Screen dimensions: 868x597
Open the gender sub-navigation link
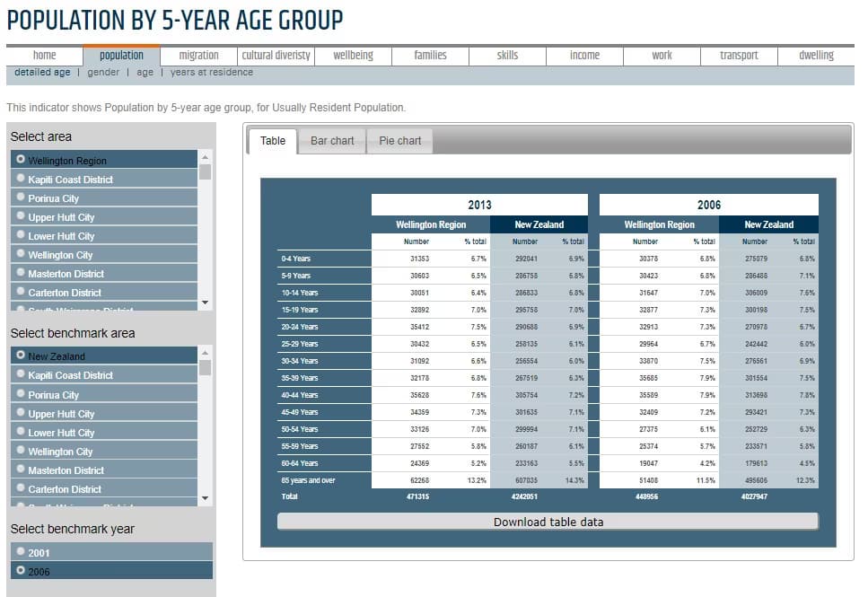coord(103,73)
